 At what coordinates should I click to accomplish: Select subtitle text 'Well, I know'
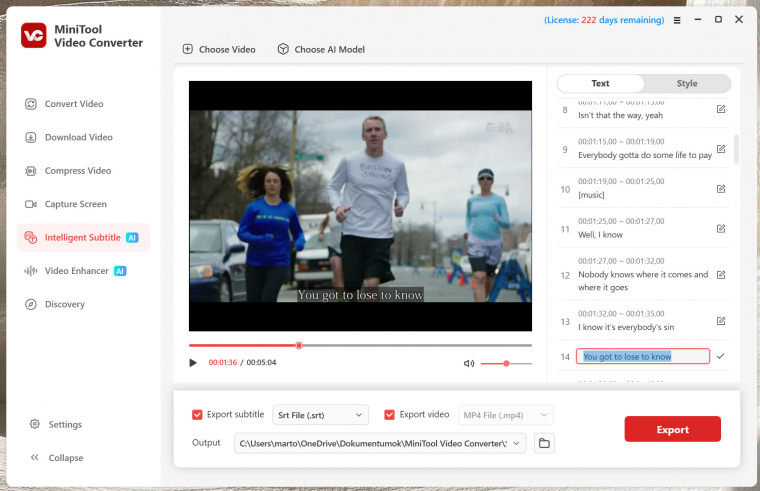(600, 235)
